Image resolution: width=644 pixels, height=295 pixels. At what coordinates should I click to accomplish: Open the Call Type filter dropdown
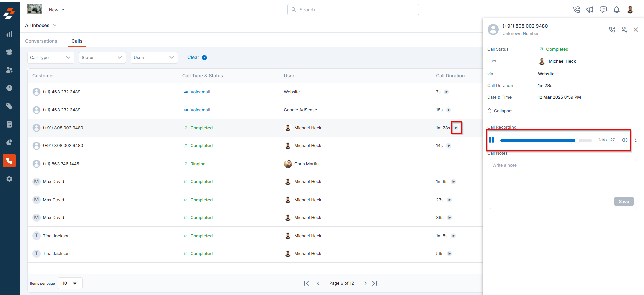pyautogui.click(x=50, y=57)
